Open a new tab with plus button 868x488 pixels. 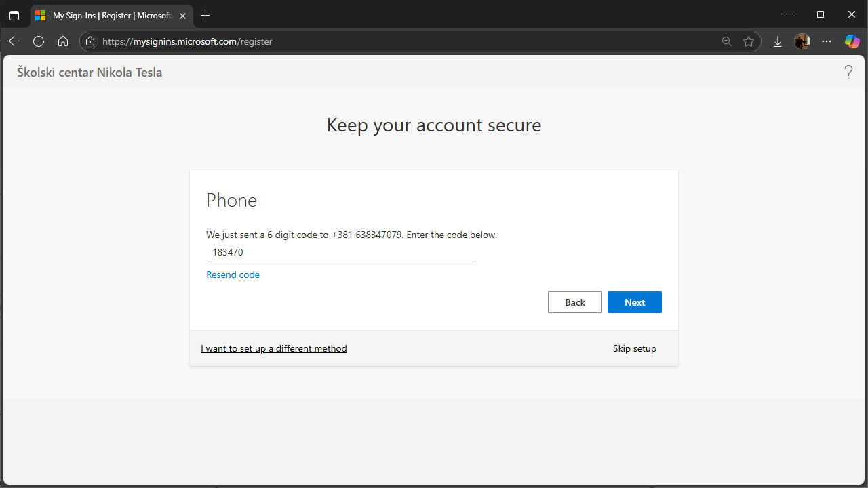205,15
